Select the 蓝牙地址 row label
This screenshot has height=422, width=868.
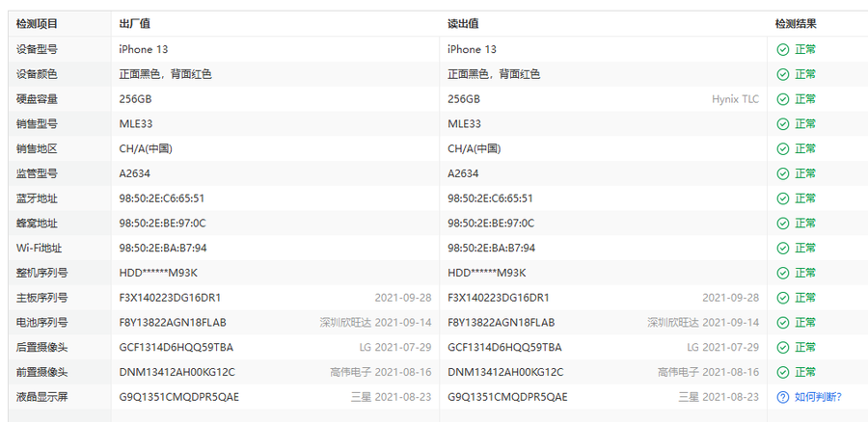pos(37,198)
